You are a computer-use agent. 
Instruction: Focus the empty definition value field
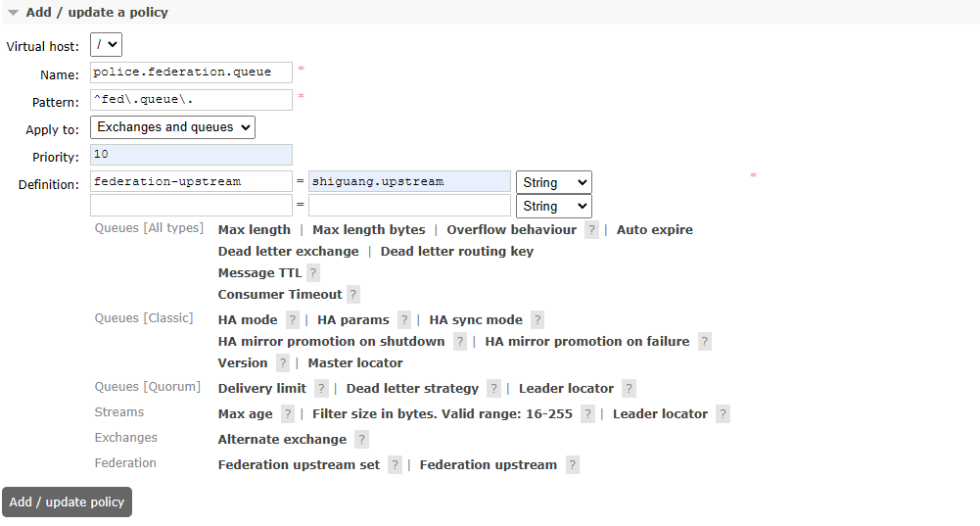[409, 205]
